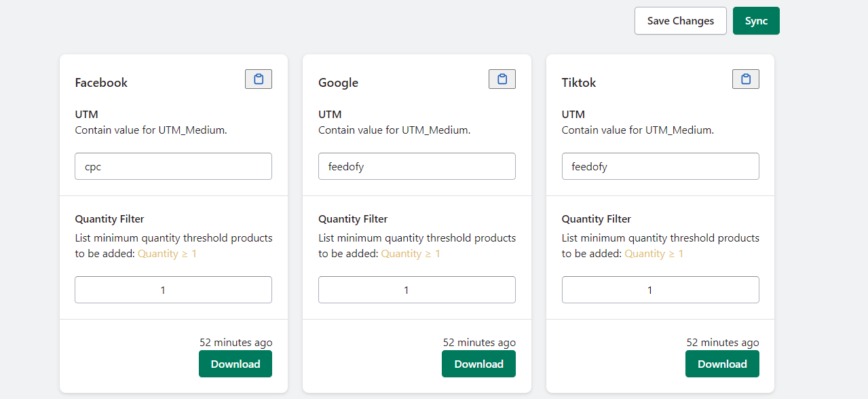Screen dimensions: 868x399
Task: Focus the Tiktok UTM_Medium field with feedofy
Action: pos(660,166)
